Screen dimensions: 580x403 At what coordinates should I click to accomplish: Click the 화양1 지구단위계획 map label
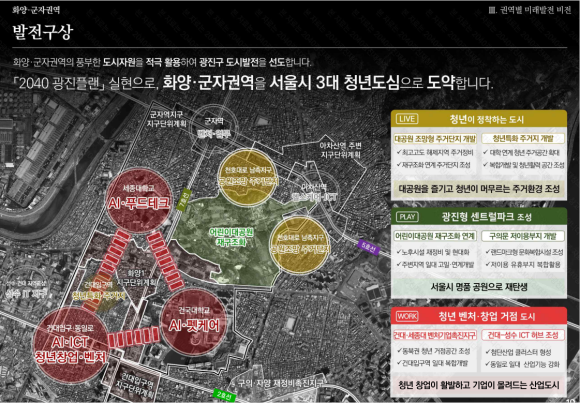pyautogui.click(x=137, y=278)
